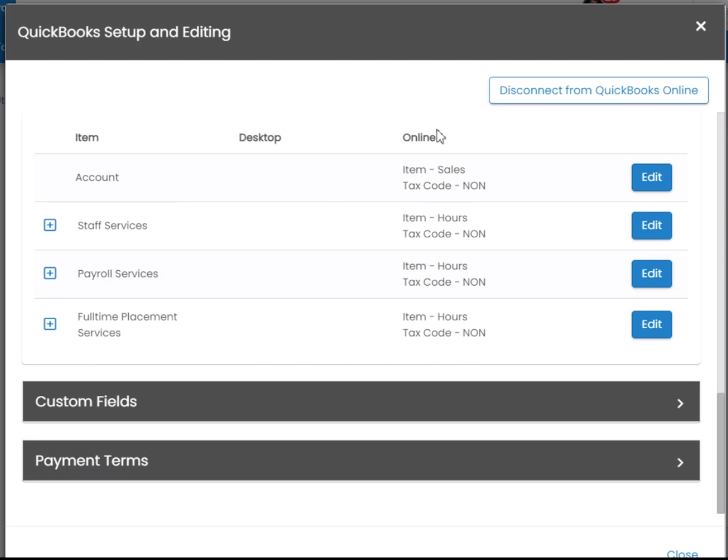Click Staff Services 'Item - Hours' value
The height and width of the screenshot is (560, 728).
pyautogui.click(x=435, y=218)
